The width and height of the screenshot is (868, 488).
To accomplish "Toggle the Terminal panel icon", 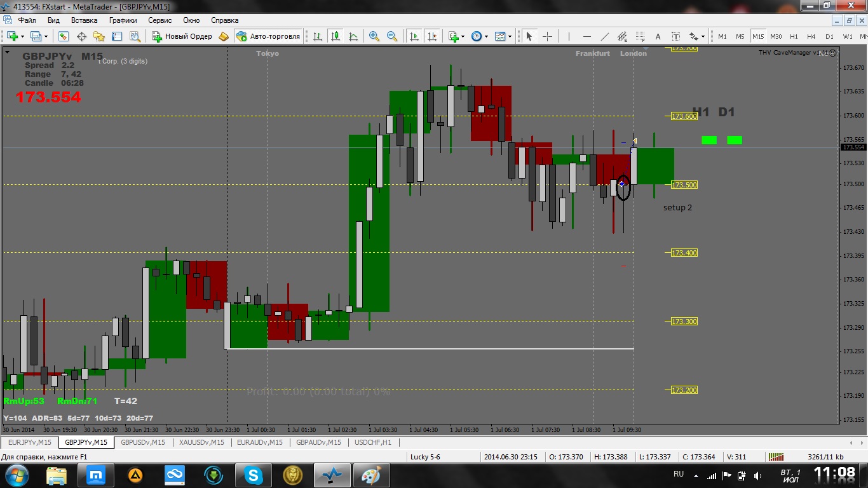I will coord(117,36).
